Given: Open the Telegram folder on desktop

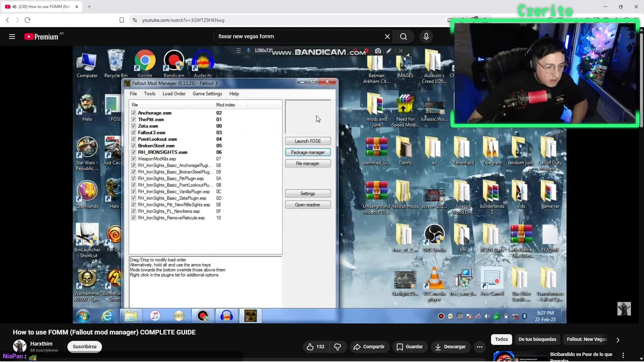Looking at the screenshot, I should [x=492, y=151].
